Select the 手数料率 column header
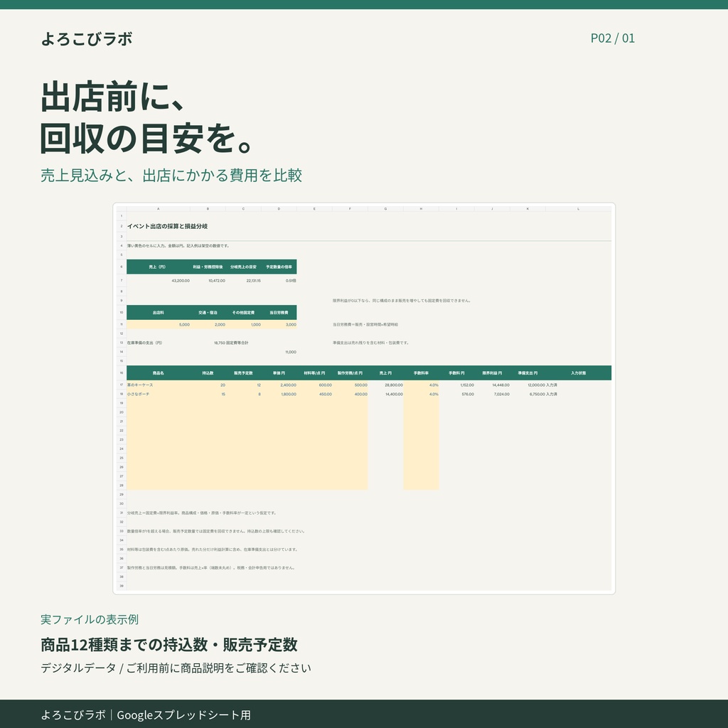 point(421,373)
